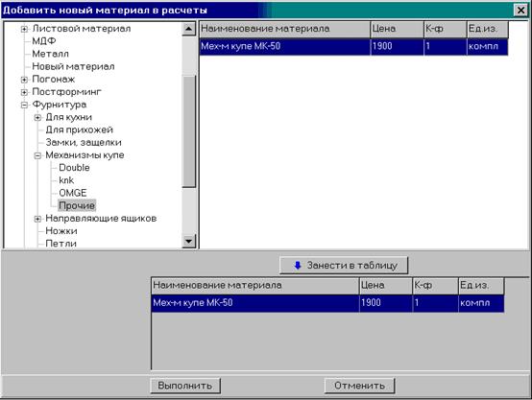This screenshot has height=400, width=532.
Task: Select МДФ in the material tree
Action: click(44, 41)
